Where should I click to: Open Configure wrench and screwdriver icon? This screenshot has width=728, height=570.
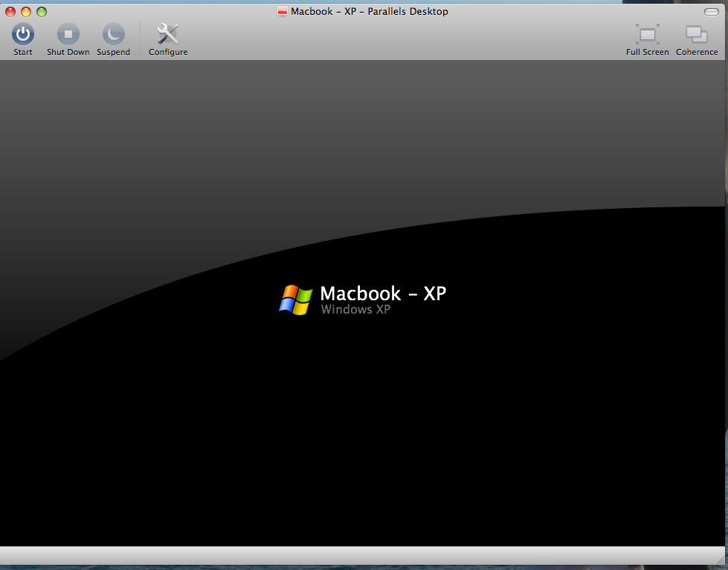tap(167, 34)
